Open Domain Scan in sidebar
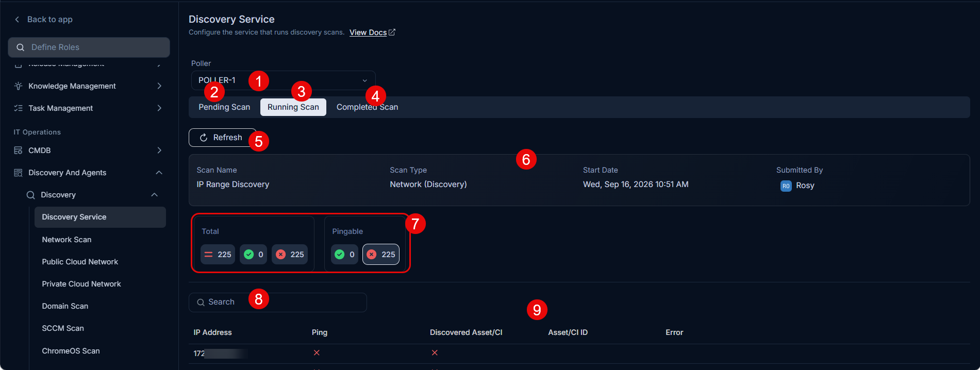Image resolution: width=980 pixels, height=370 pixels. click(x=65, y=306)
